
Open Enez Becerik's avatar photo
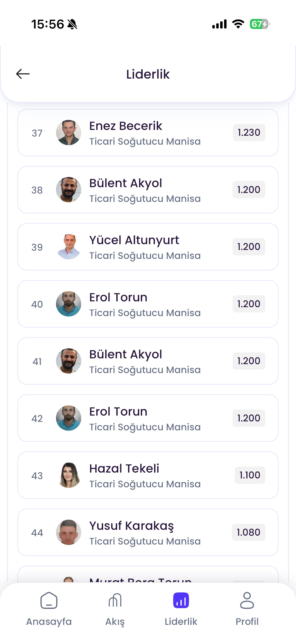tap(69, 132)
